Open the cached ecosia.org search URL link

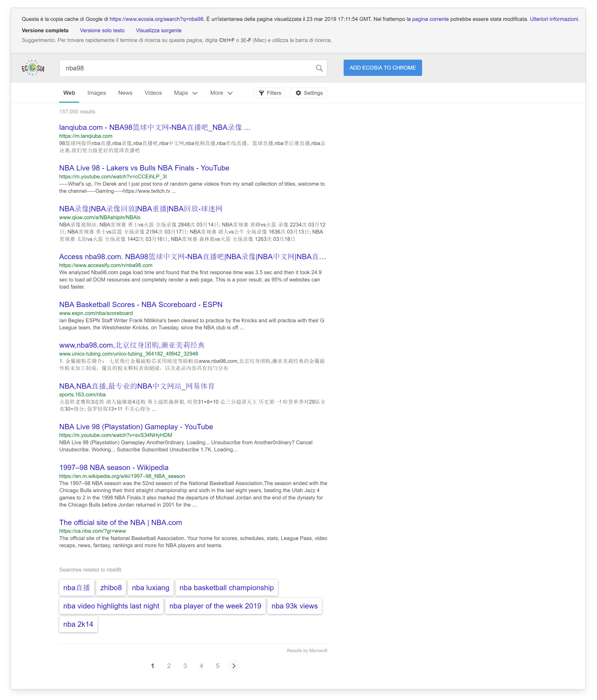click(157, 19)
